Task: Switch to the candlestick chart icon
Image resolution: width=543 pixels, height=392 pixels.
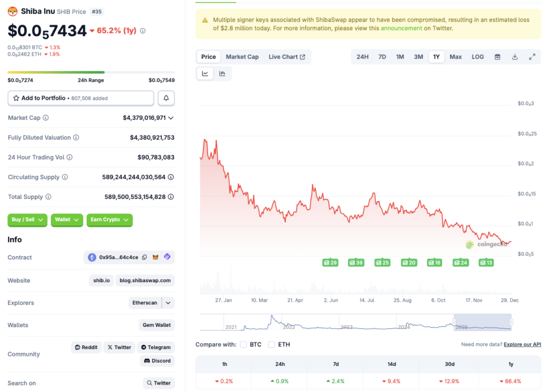Action: click(x=222, y=73)
